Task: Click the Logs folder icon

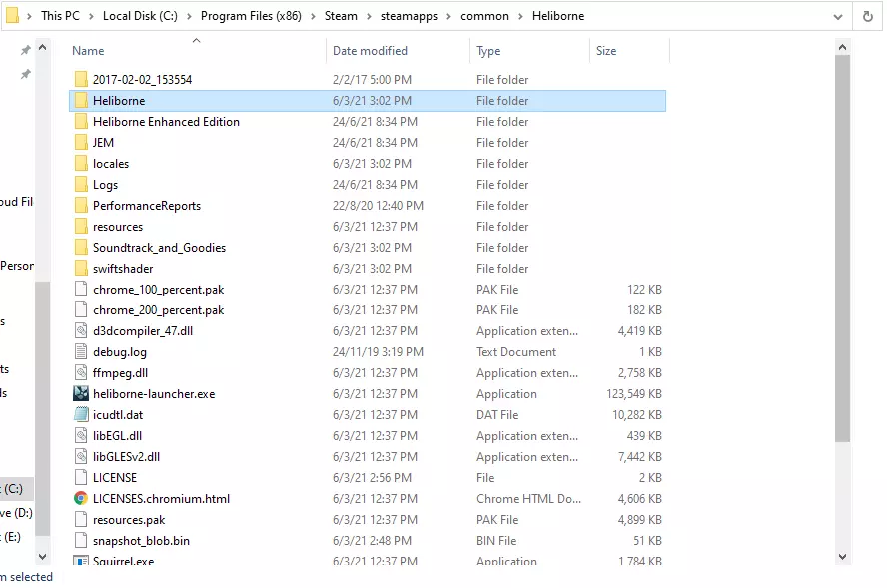Action: pyautogui.click(x=81, y=184)
